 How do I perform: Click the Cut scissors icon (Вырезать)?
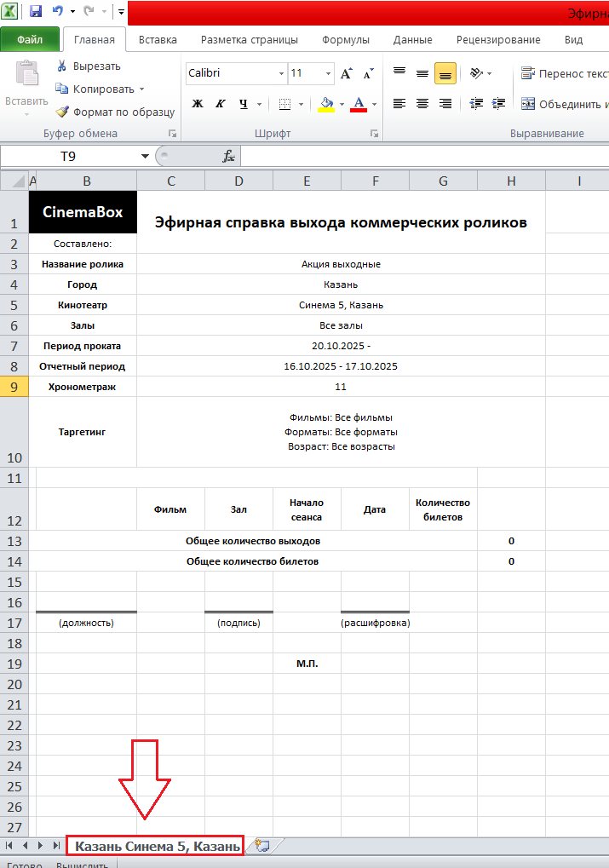(62, 66)
